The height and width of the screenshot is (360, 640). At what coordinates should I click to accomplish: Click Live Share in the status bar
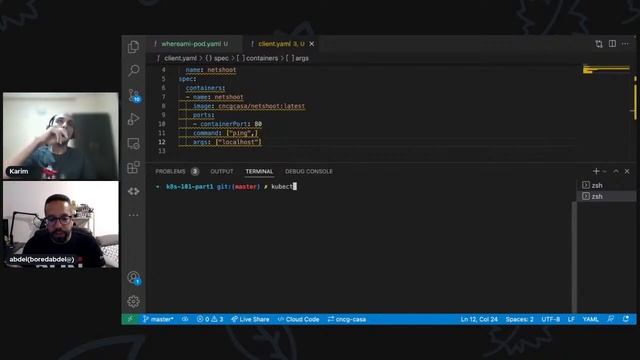coord(250,319)
